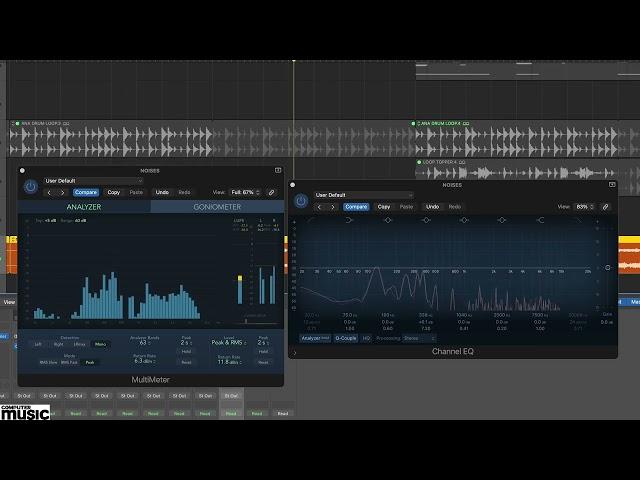This screenshot has height=480, width=640.
Task: Open the Analyzer Bands 63 menu
Action: click(145, 343)
